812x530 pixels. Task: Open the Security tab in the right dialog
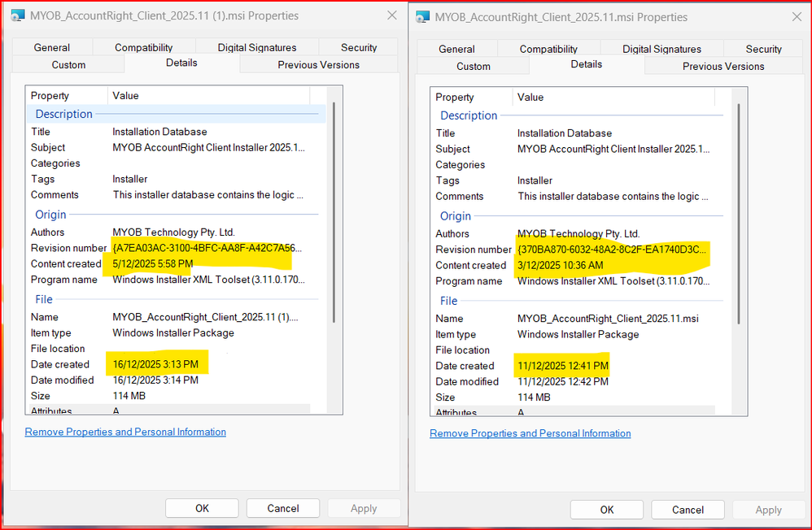tap(763, 49)
